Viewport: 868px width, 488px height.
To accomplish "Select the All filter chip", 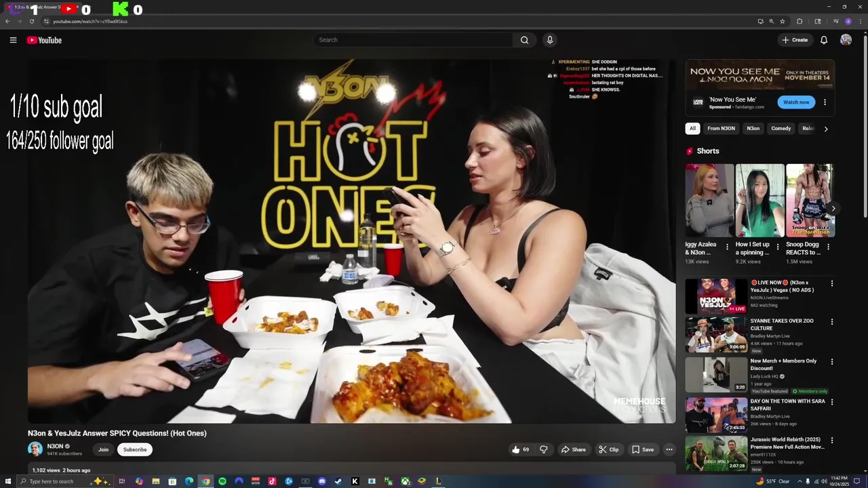I will pyautogui.click(x=692, y=128).
